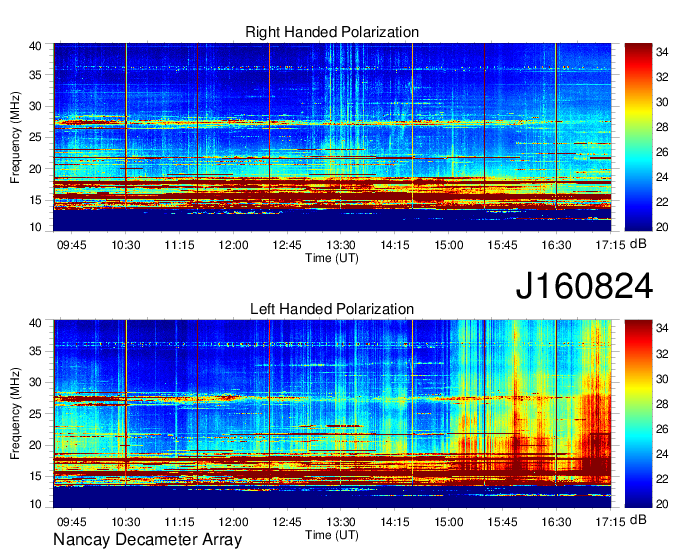Click the 10 MHz tick on Left Handed plot
This screenshot has height=552, width=680.
click(35, 504)
